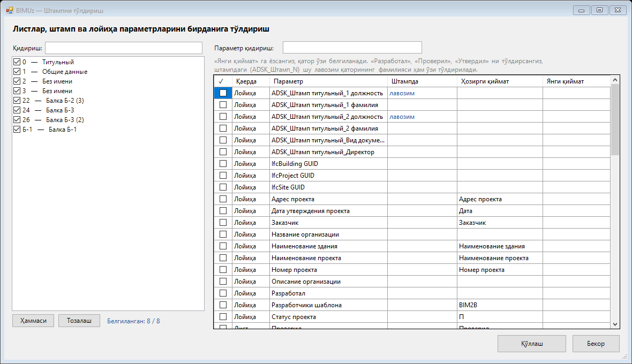632x364 pixels.
Task: Click the Тозалаш button
Action: click(79, 321)
